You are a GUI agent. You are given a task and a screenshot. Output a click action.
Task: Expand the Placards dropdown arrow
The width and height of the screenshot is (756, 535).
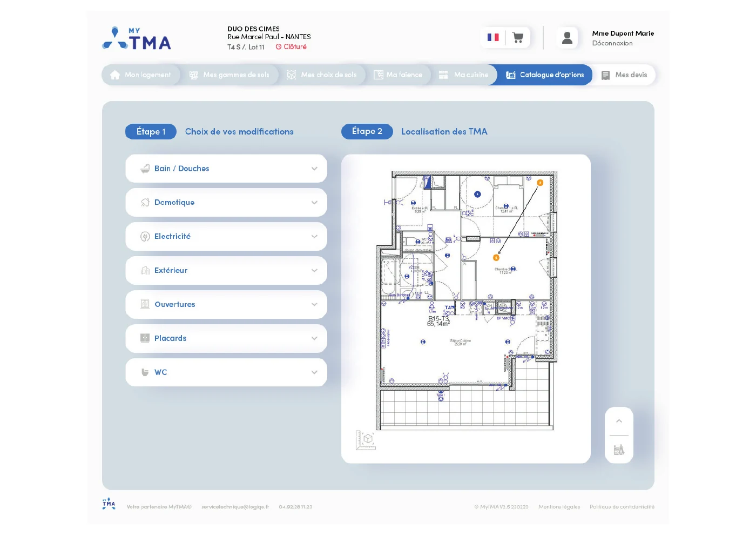(x=314, y=338)
